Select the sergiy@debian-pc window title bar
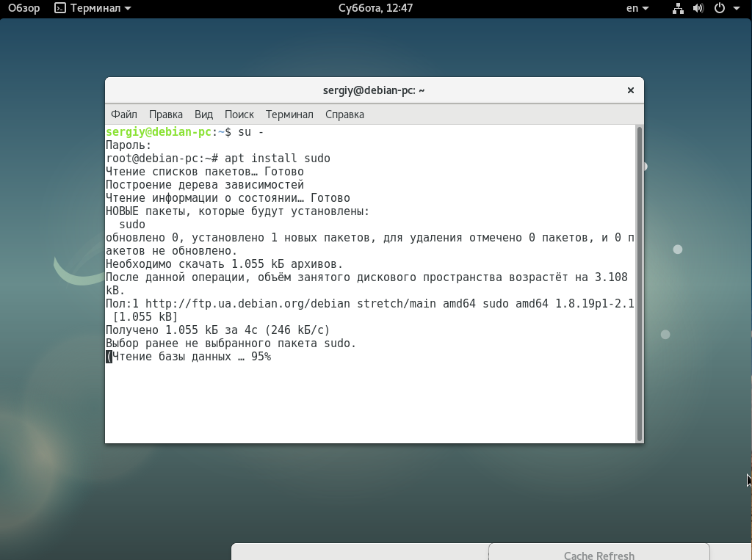 tap(376, 90)
